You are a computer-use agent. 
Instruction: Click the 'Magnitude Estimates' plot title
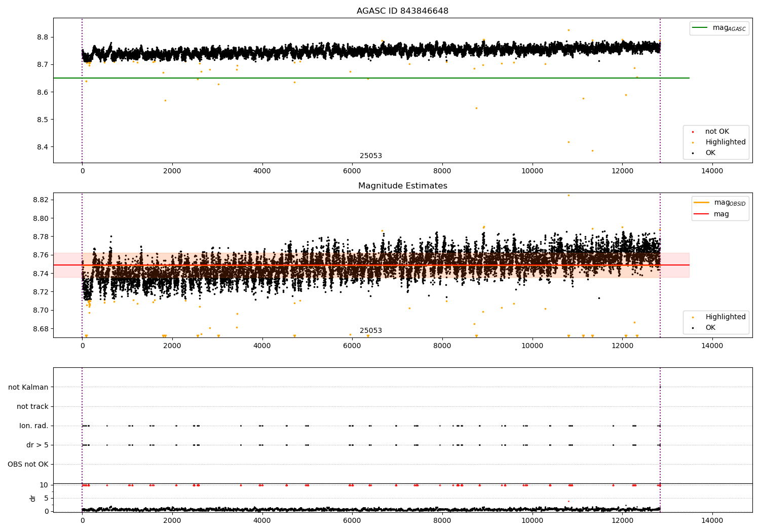click(402, 186)
